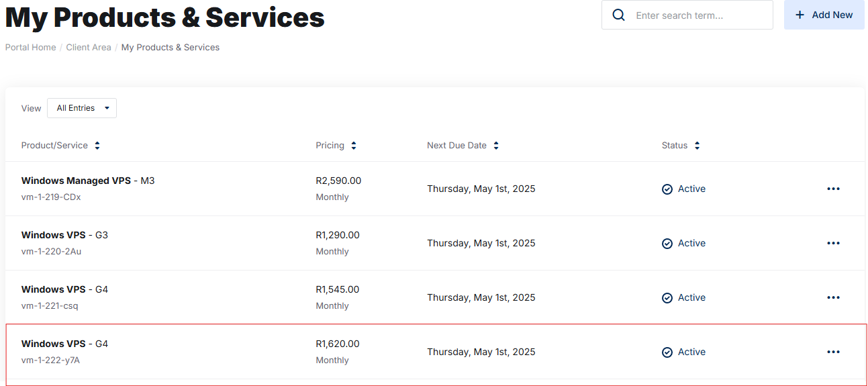
Task: Select hostname vm-1-221-csq
Action: click(50, 306)
